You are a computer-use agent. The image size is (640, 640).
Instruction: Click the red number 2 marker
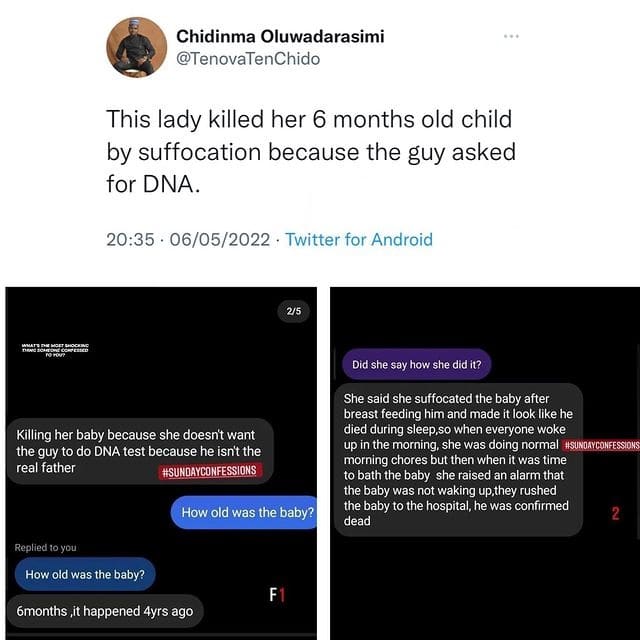pos(615,514)
